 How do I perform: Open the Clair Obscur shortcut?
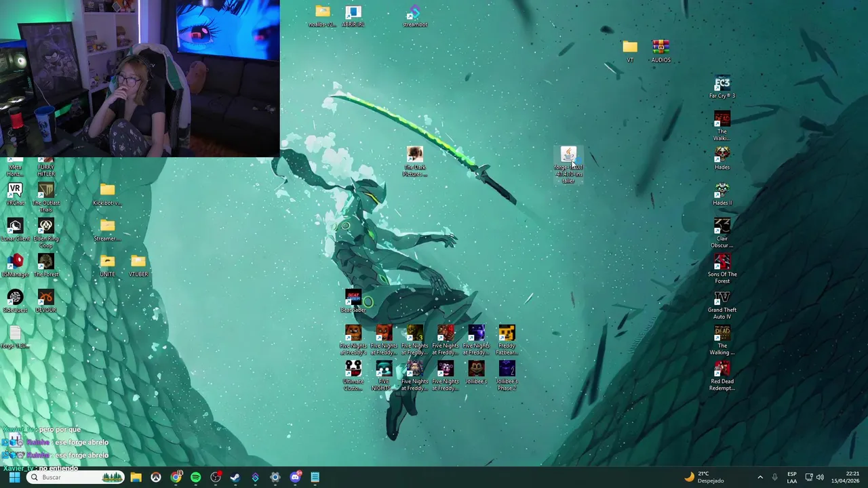pyautogui.click(x=722, y=232)
